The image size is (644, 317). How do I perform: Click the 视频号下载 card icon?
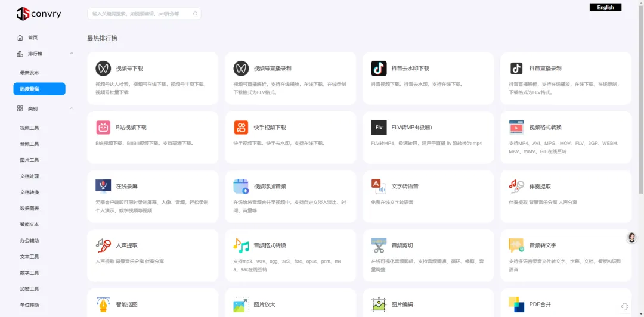click(x=103, y=68)
